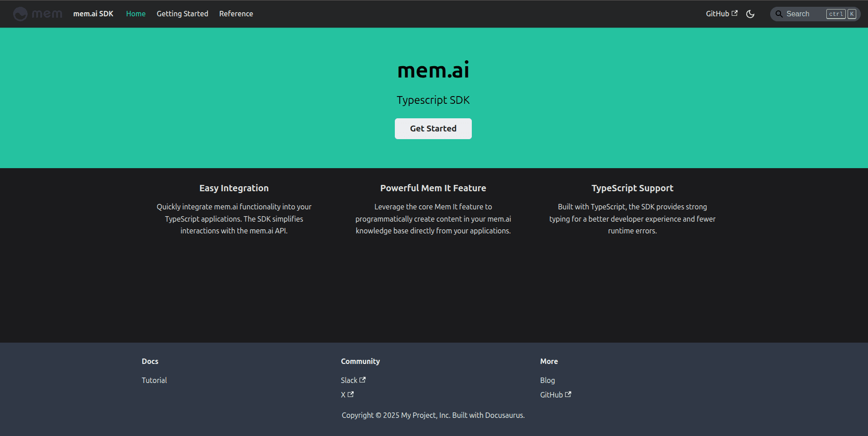The height and width of the screenshot is (436, 868).
Task: Click the mem logo icon in navbar
Action: 38,14
